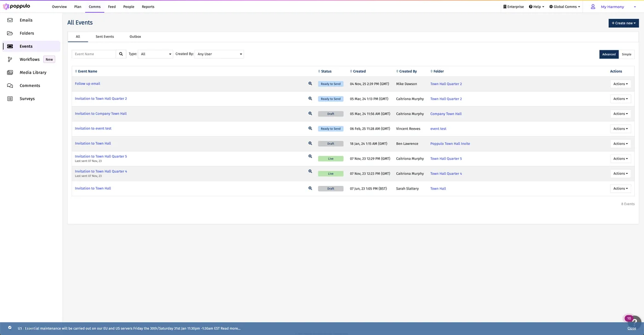Go to the Plan menu
644x335 pixels.
click(78, 7)
